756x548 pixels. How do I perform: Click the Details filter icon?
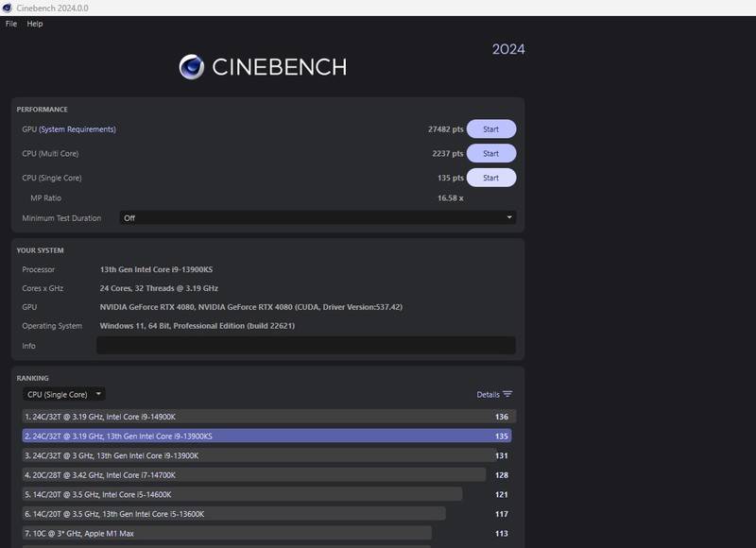pos(507,394)
